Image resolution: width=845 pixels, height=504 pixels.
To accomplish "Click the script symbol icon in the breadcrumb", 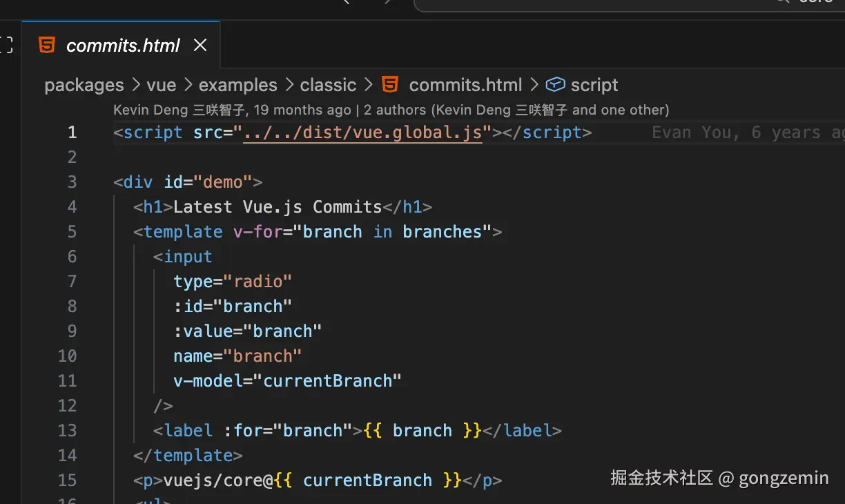I will [554, 85].
